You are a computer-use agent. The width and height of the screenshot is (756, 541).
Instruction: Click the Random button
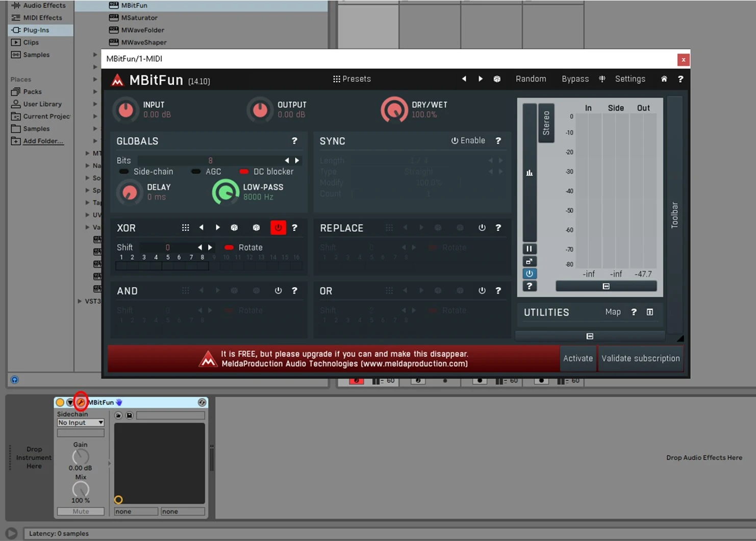[531, 79]
